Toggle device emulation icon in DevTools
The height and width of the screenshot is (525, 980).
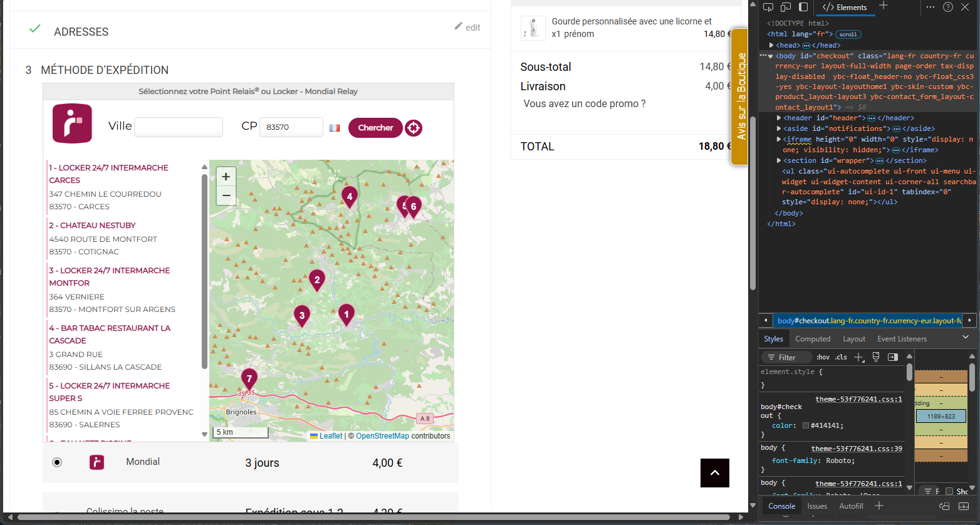786,7
